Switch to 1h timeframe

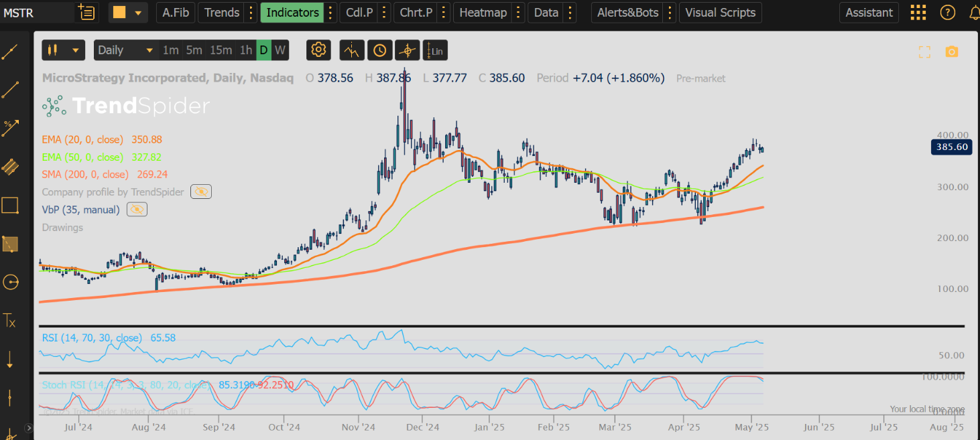click(x=246, y=50)
